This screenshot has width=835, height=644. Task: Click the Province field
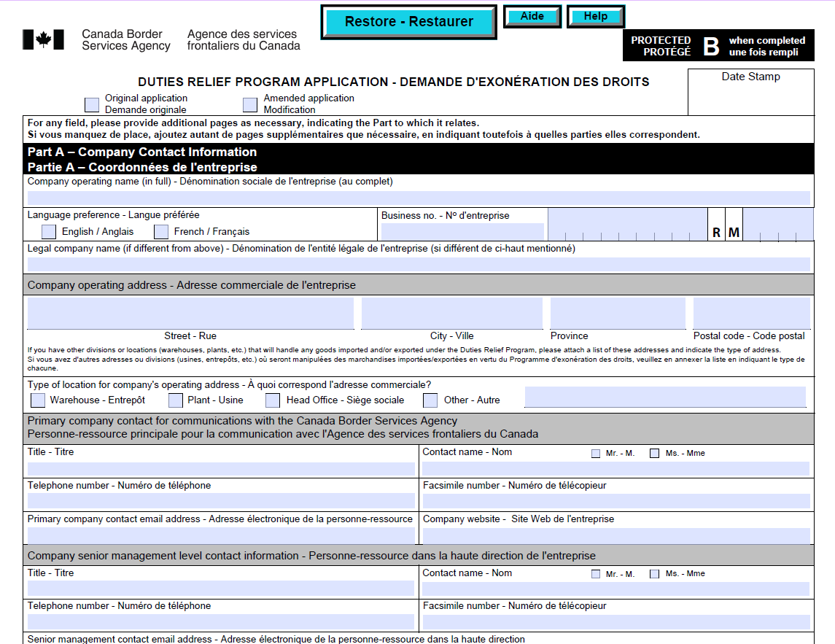click(618, 313)
